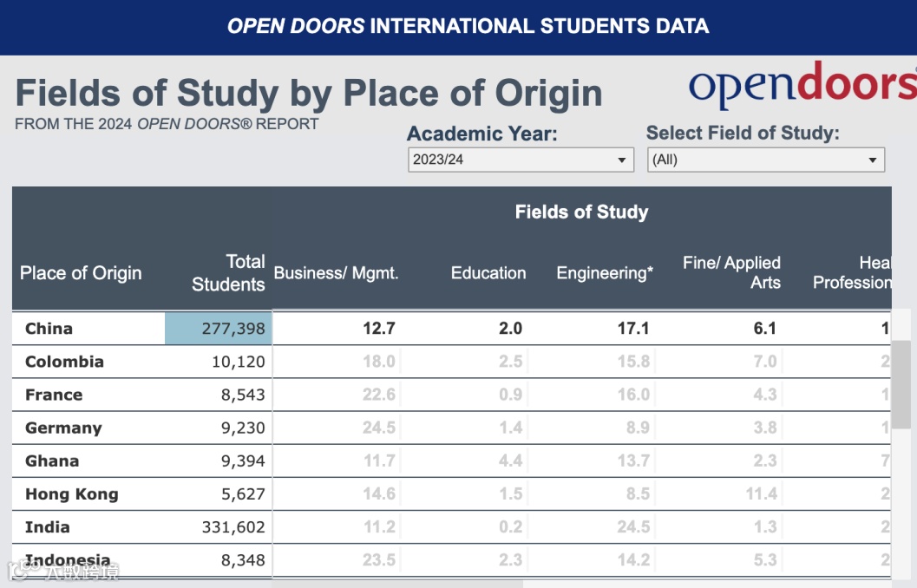This screenshot has height=588, width=917.
Task: Click Ghana's Engineering value 13.7
Action: [633, 461]
